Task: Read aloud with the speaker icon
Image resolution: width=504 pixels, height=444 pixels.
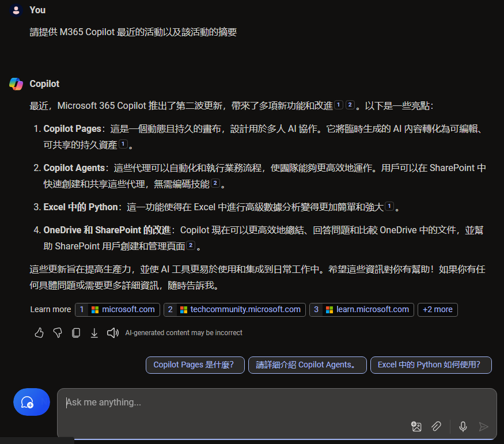Action: [113, 333]
